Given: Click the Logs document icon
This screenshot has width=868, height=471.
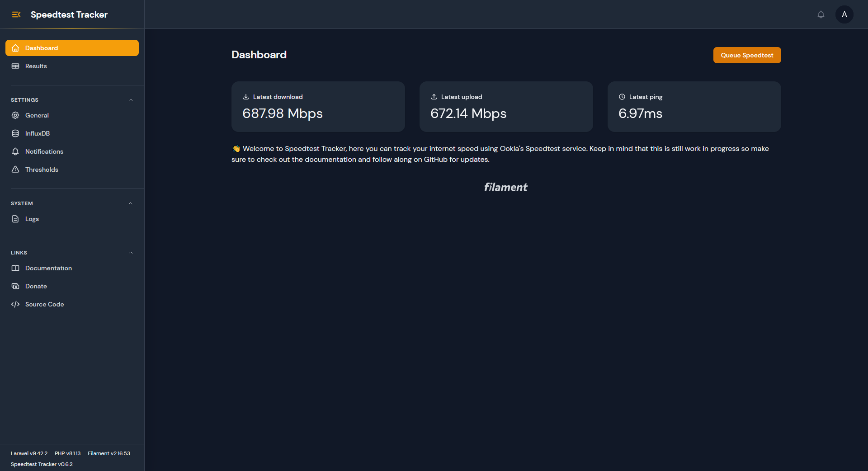Looking at the screenshot, I should [15, 219].
